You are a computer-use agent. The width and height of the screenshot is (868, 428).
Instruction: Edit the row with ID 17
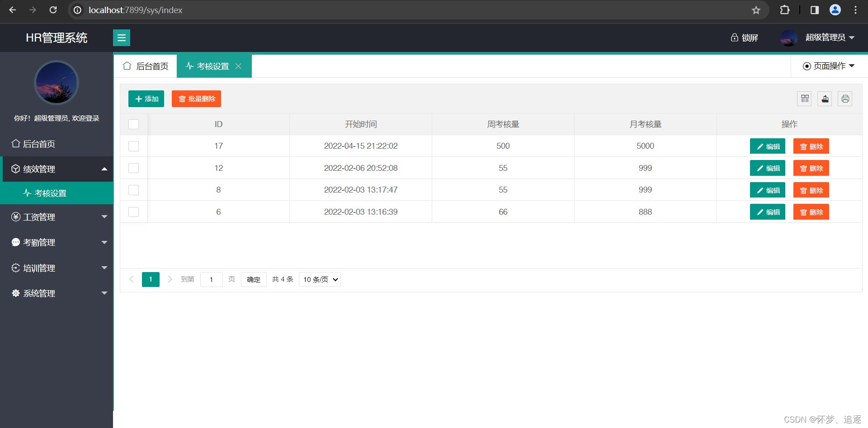pyautogui.click(x=768, y=146)
